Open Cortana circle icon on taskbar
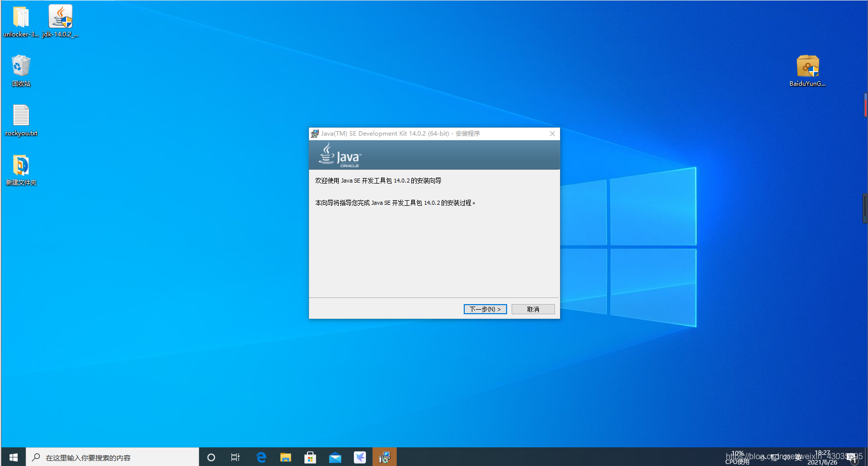 211,457
